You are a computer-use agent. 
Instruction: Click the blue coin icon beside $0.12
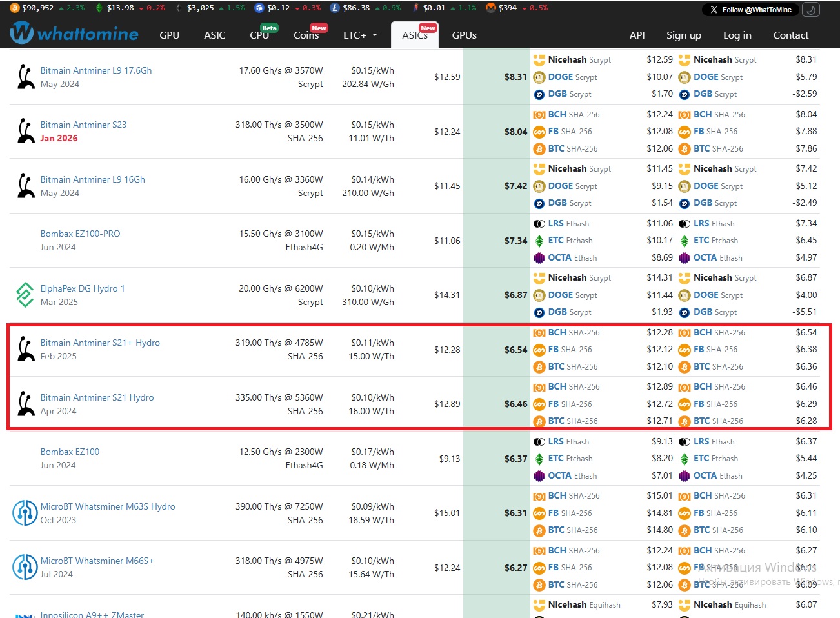[259, 8]
